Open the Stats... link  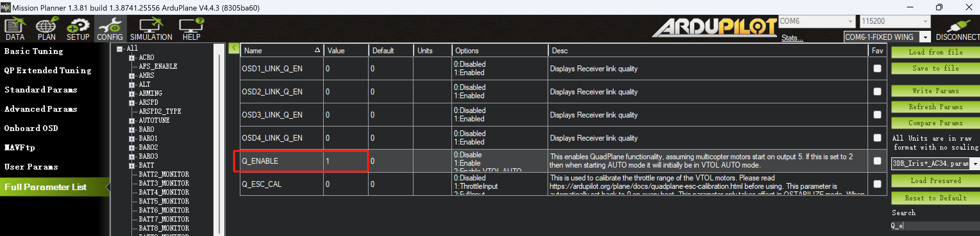pos(792,38)
